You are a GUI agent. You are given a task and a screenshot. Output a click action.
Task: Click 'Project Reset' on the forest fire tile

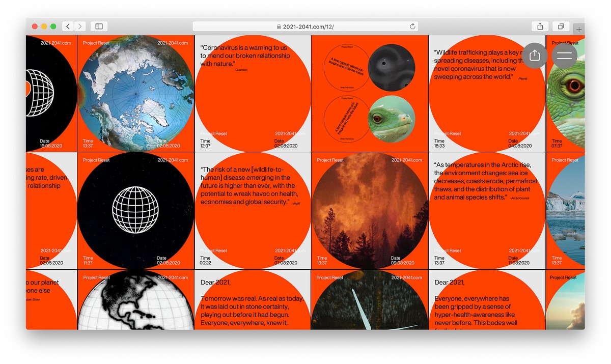(330, 160)
